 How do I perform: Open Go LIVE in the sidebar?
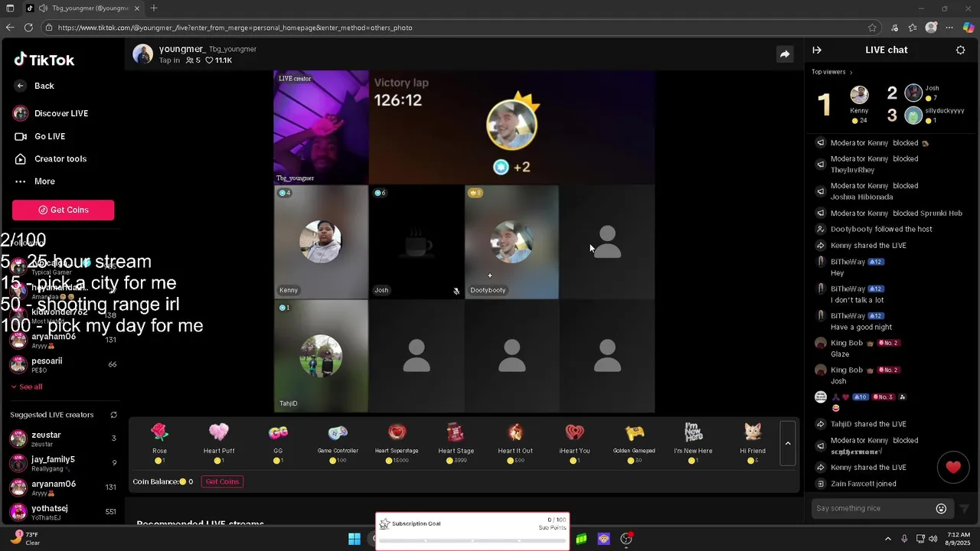coord(50,136)
